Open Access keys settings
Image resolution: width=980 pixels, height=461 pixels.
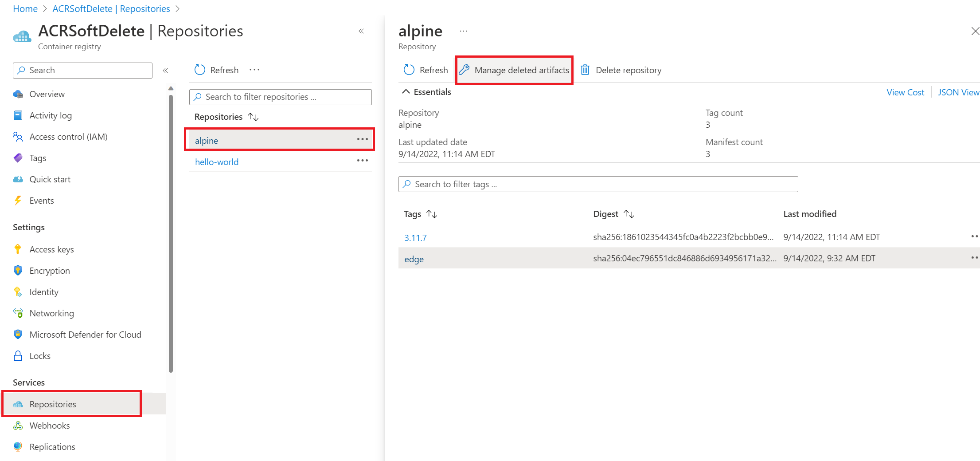click(x=51, y=249)
